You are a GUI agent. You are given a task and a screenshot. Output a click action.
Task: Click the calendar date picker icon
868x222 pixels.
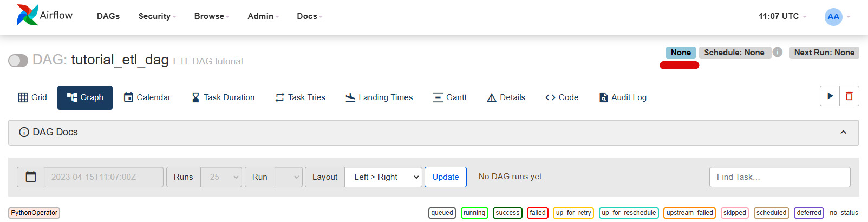31,177
